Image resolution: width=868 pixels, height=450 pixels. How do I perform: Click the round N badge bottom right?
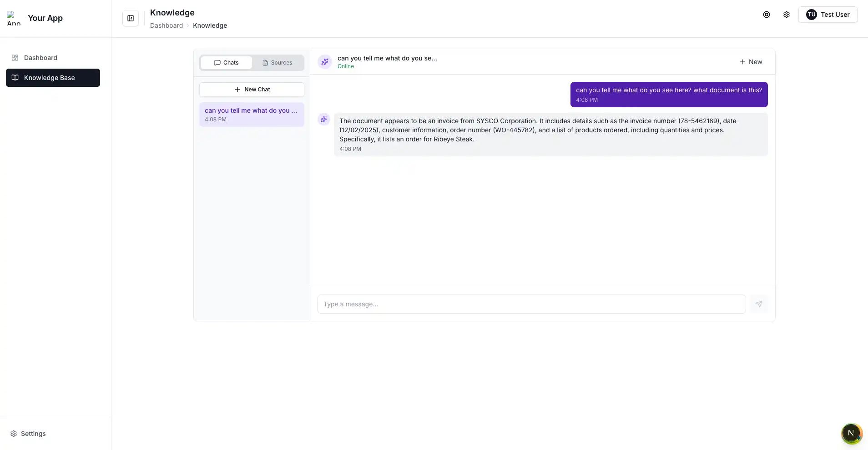851,433
